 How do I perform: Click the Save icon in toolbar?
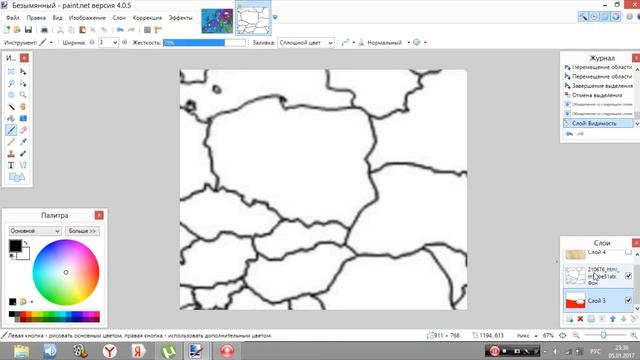pyautogui.click(x=28, y=30)
